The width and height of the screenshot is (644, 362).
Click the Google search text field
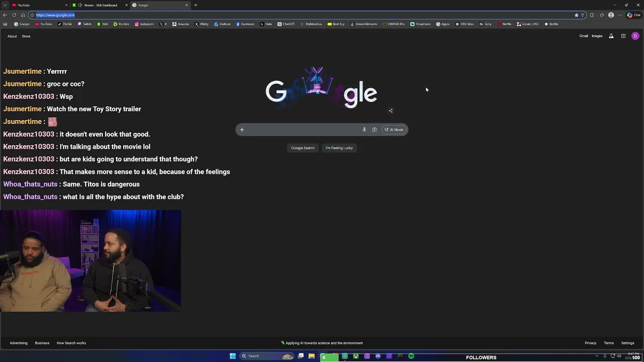pos(303,130)
